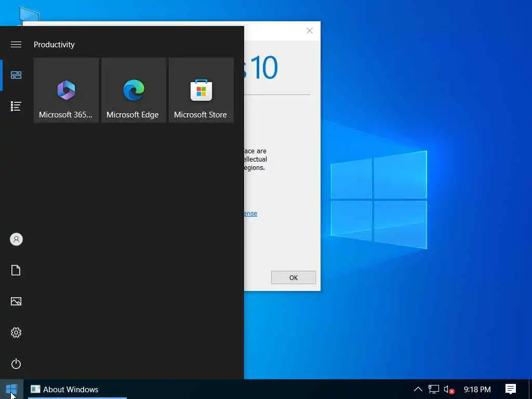The height and width of the screenshot is (399, 532).
Task: Open the license link in About Windows
Action: (250, 214)
